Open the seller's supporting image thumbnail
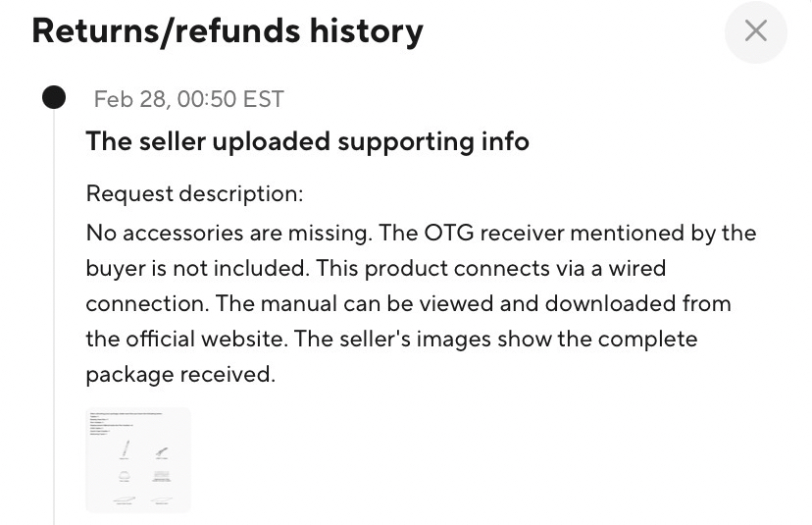 point(137,459)
